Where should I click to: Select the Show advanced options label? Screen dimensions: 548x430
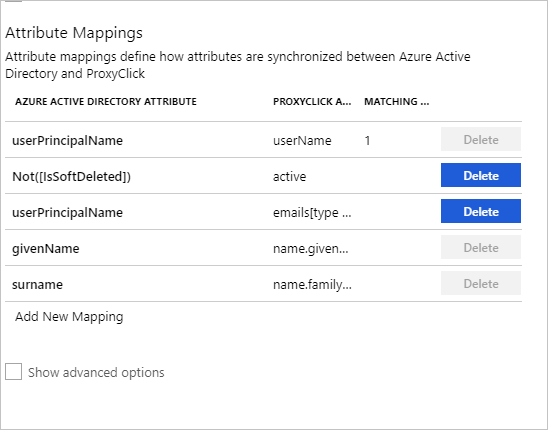coord(96,372)
